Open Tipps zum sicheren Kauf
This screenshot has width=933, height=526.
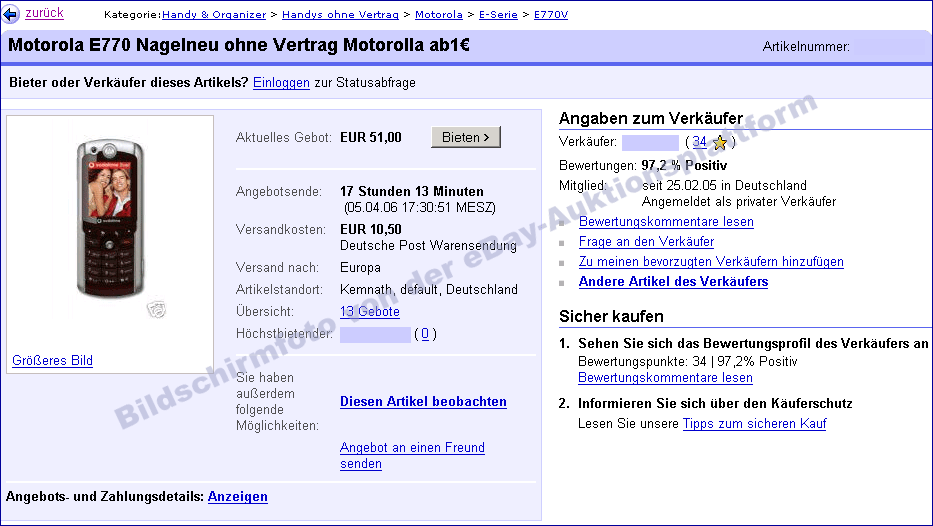click(x=754, y=424)
